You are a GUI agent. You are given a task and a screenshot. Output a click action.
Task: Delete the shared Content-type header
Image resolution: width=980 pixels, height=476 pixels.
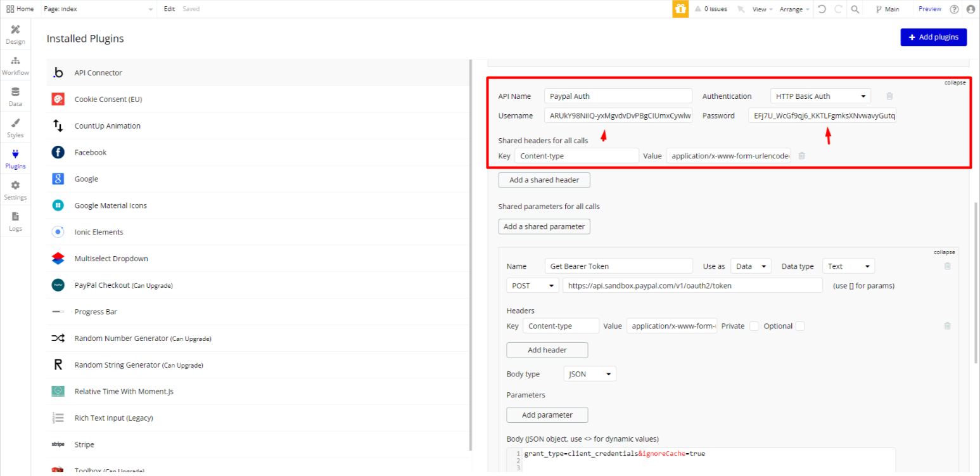[x=801, y=156]
